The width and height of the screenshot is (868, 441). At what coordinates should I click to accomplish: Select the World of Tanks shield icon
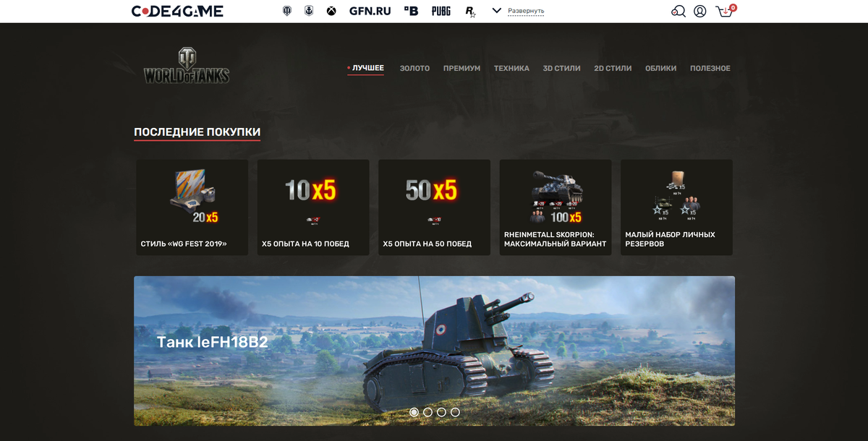click(x=287, y=11)
